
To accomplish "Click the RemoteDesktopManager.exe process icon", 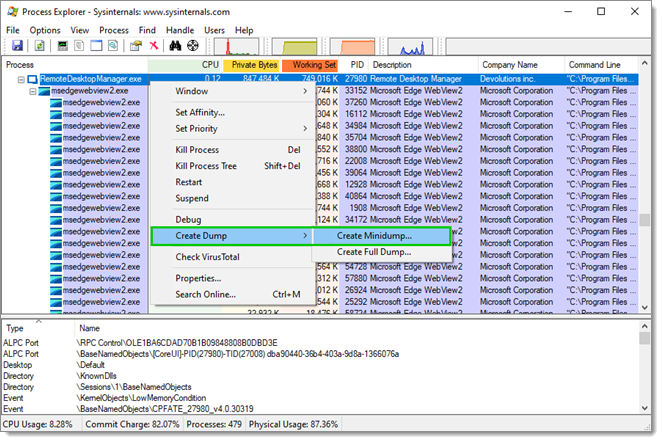I will pos(33,79).
